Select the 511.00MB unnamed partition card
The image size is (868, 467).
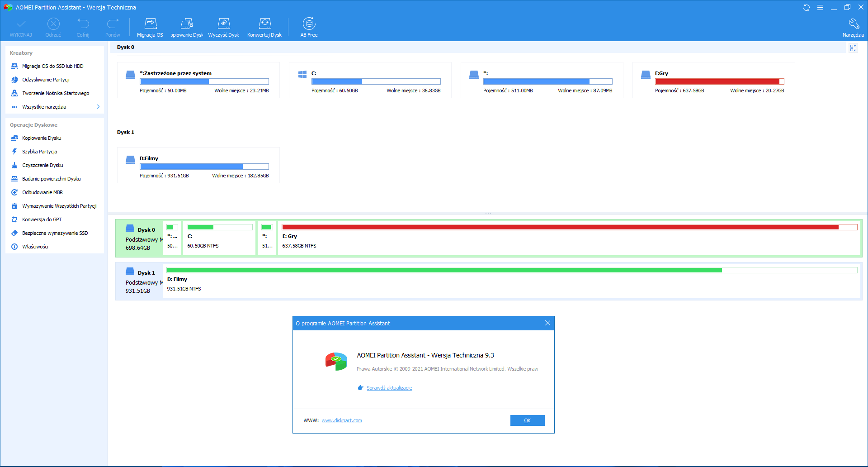[x=542, y=80]
